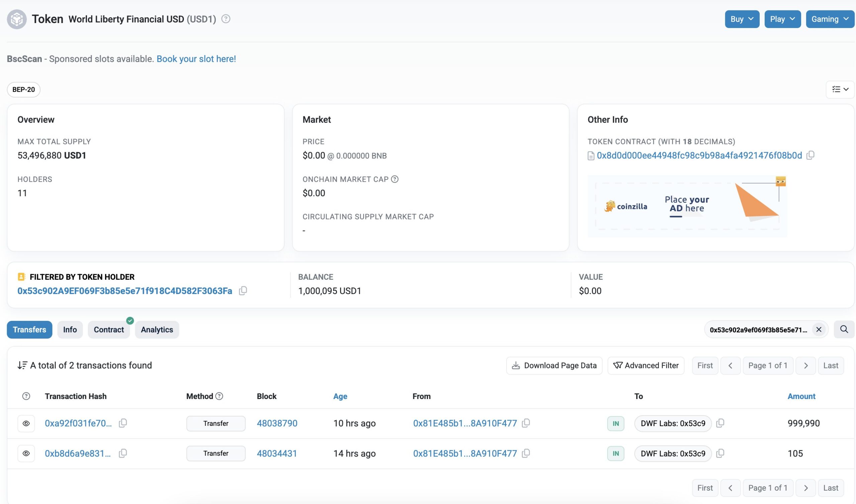Click Transfer method badge in 14 hrs ago row
The image size is (856, 504).
point(216,454)
